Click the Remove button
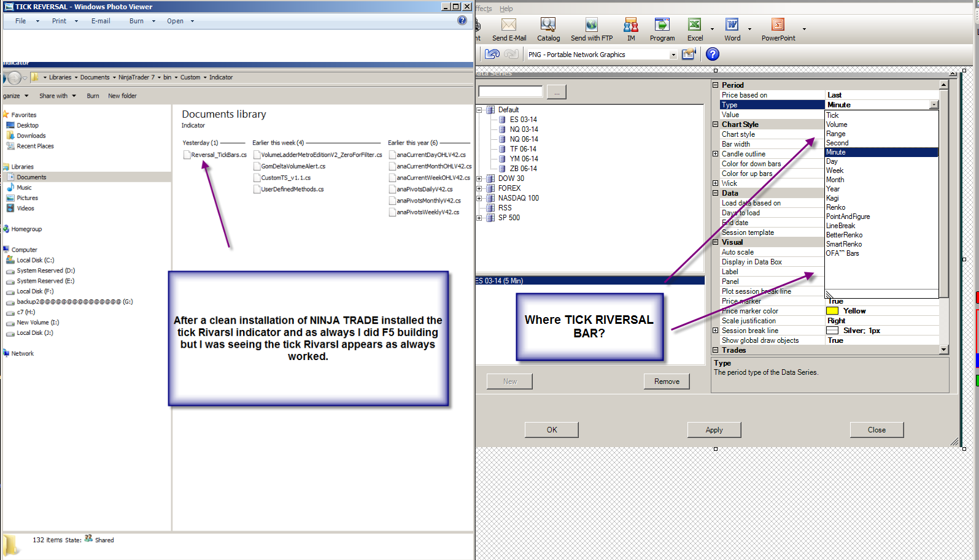Viewport: 979px width, 560px height. tap(667, 382)
